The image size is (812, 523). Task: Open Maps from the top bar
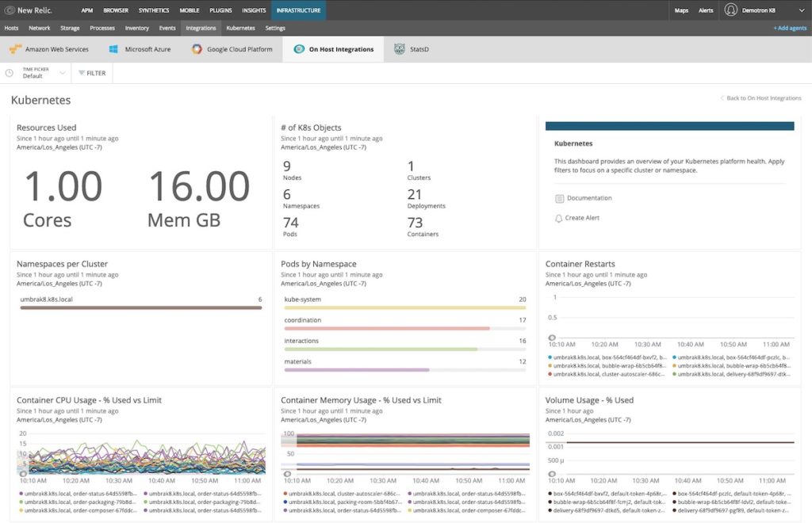coord(681,10)
